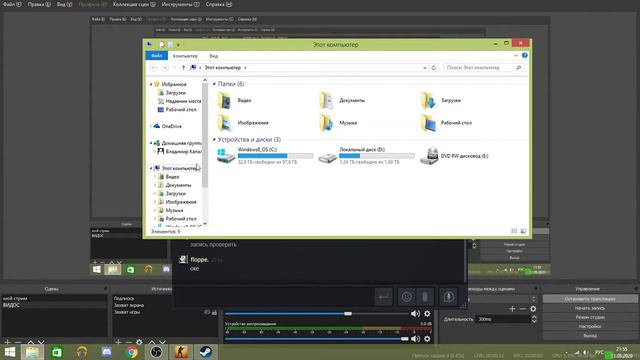Open the Windows Store taskbar icon
This screenshot has width=640, height=360.
point(57,352)
